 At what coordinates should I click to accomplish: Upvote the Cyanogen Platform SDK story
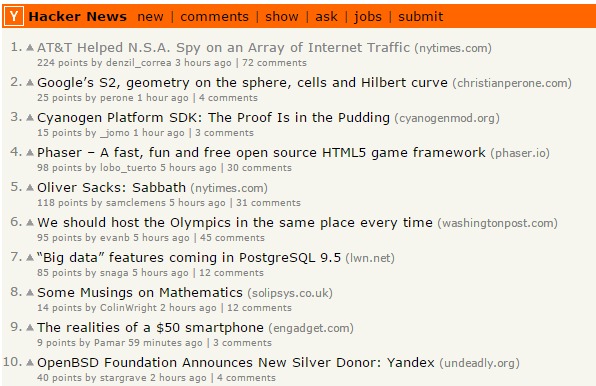click(x=30, y=117)
